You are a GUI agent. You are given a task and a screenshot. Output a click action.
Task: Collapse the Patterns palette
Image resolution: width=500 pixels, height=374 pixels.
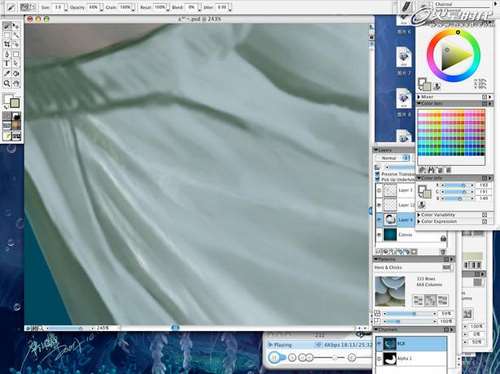pyautogui.click(x=376, y=259)
